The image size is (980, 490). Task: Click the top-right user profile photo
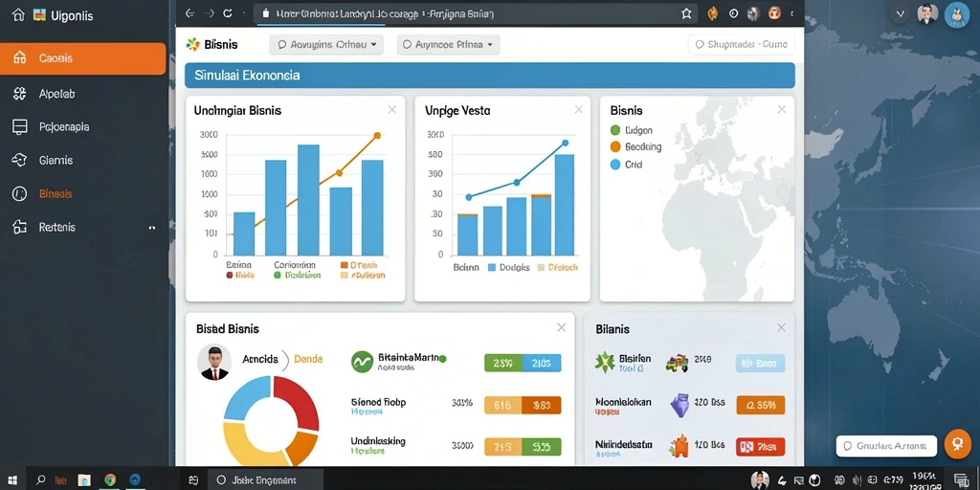[927, 13]
